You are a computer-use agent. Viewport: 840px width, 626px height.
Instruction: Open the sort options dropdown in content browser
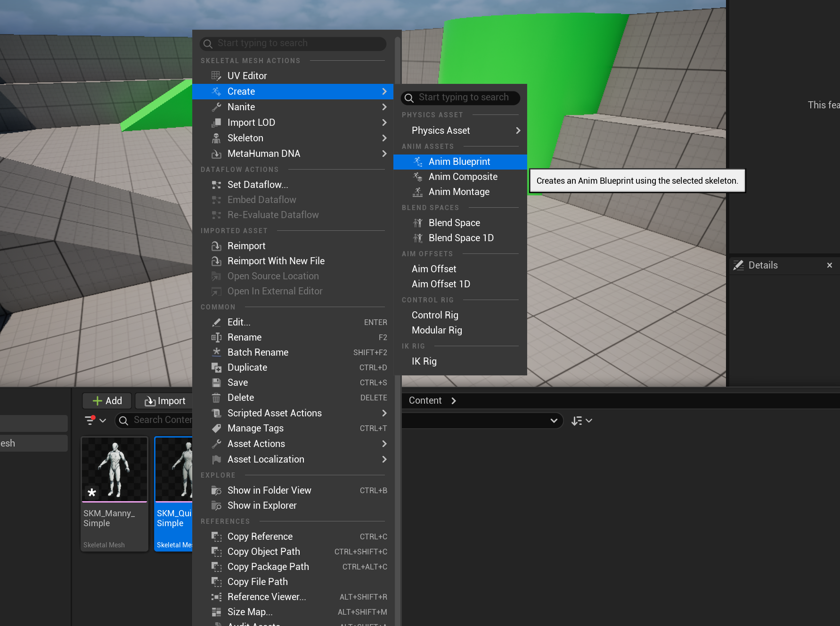coord(581,421)
